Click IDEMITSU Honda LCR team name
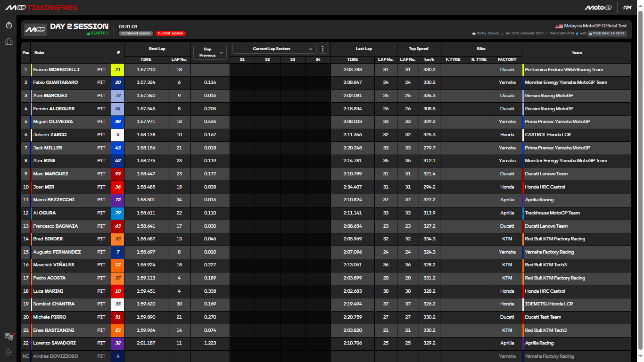Screen dimensions: 644x362 tap(549, 304)
